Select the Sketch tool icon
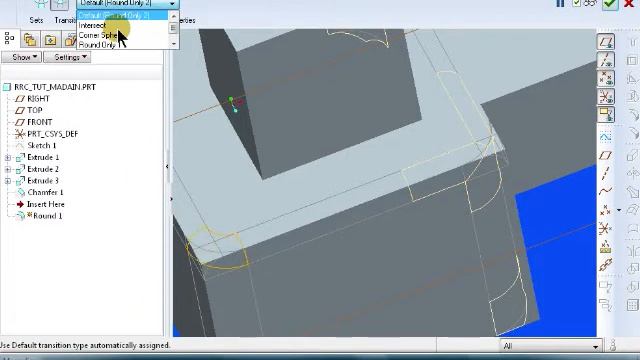Screen dimensions: 640x360 606,136
